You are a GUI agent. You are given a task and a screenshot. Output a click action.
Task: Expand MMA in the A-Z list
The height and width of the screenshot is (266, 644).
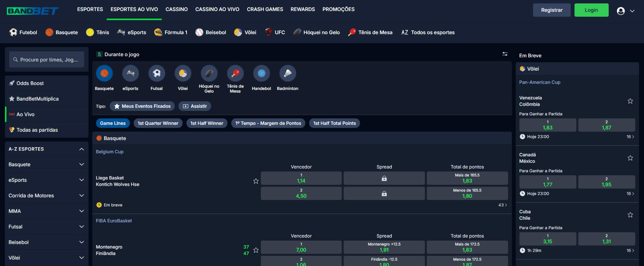(47, 211)
